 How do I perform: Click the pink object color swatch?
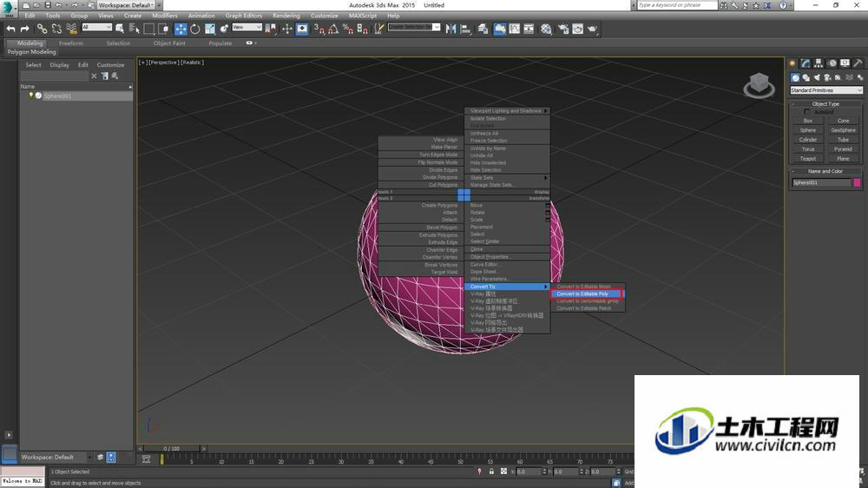[x=857, y=183]
